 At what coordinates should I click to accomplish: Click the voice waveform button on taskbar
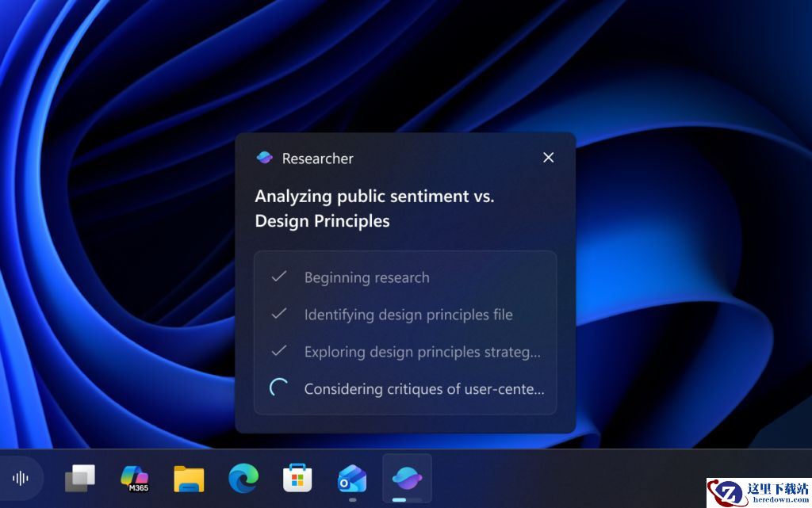[21, 478]
